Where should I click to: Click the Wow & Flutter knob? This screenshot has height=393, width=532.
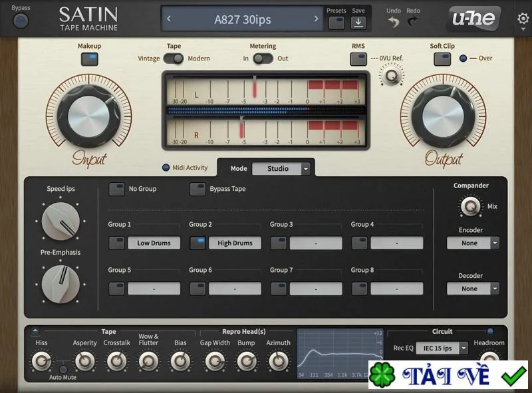tap(148, 361)
